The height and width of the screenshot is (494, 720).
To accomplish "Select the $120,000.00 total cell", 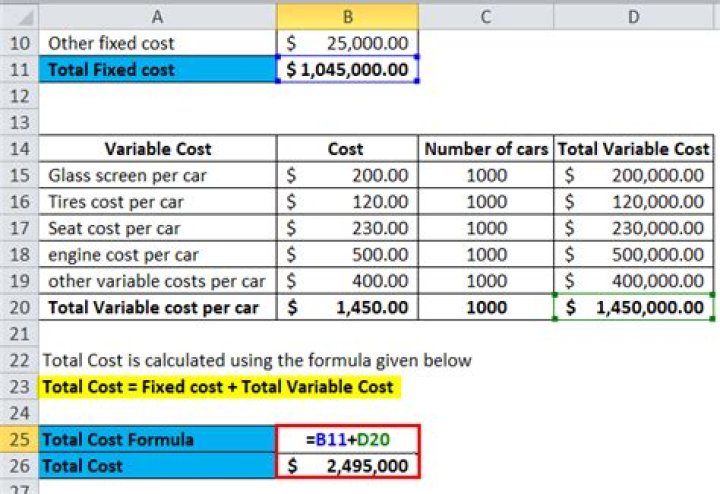I will [x=634, y=202].
